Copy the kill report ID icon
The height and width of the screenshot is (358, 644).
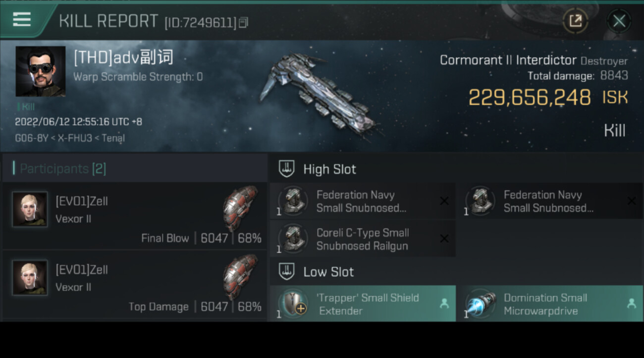243,22
